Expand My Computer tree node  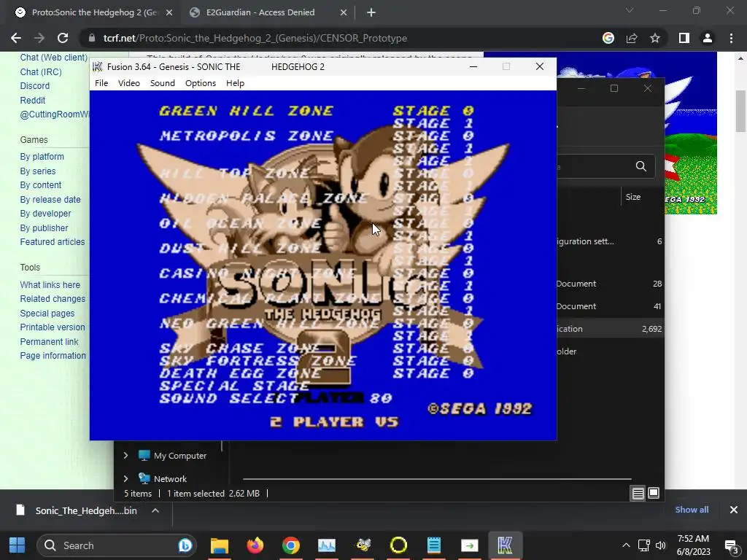[125, 455]
